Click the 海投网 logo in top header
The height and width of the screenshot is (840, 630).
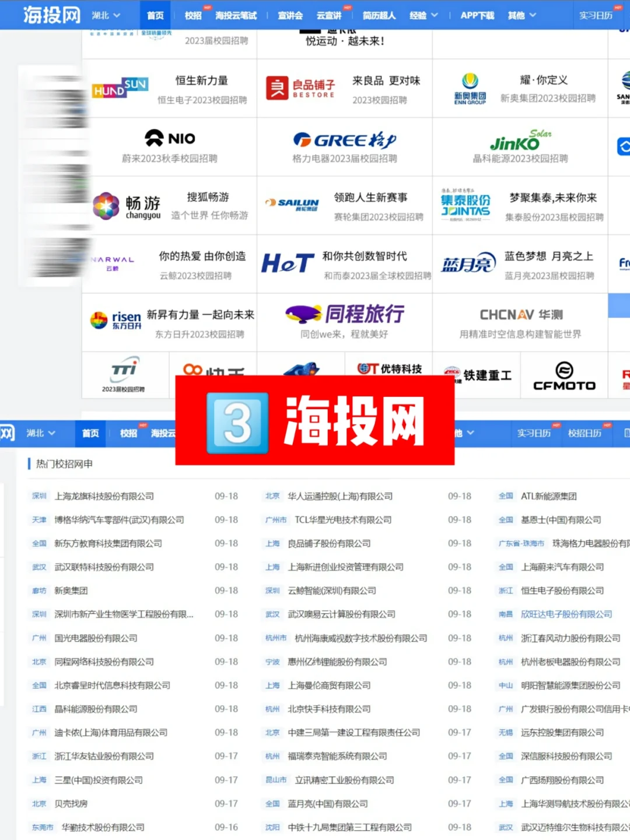51,15
